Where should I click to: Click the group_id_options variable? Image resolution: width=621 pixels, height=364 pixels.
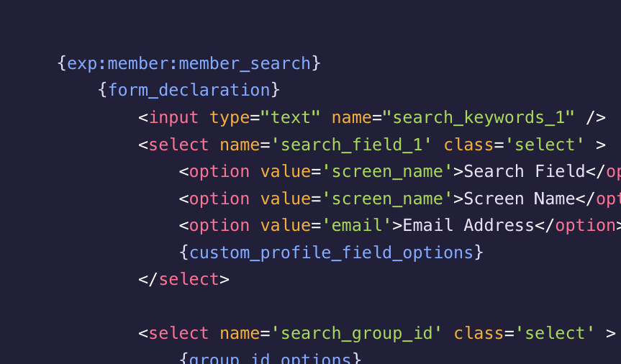[x=270, y=358]
